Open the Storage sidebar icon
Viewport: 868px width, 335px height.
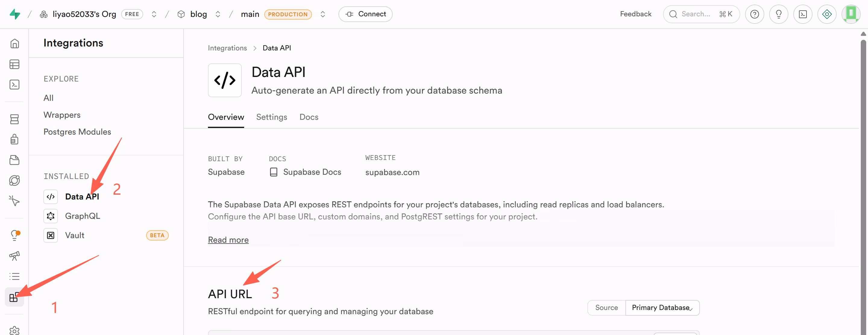tap(14, 160)
